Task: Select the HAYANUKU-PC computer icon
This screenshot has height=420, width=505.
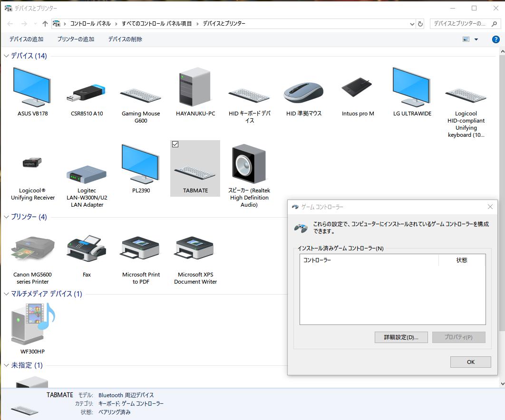Action: coord(195,87)
